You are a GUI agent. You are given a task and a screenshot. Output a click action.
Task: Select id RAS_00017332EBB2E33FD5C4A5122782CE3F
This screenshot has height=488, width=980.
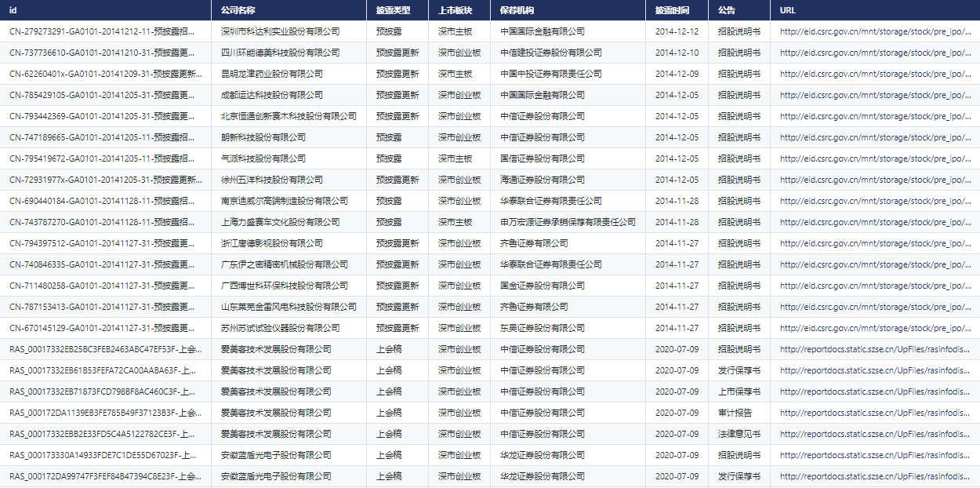(x=103, y=434)
